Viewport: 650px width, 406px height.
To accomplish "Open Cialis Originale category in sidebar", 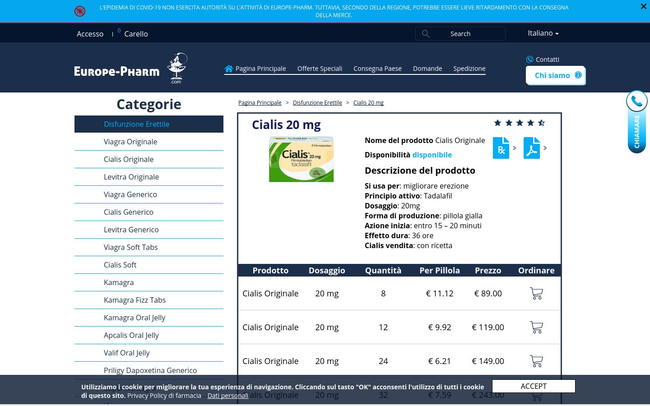I will (x=129, y=159).
